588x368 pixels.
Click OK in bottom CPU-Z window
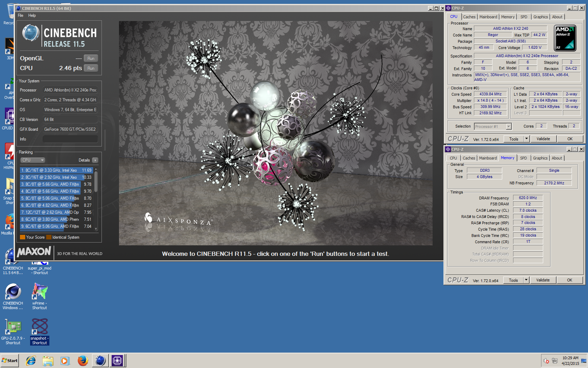pos(570,280)
